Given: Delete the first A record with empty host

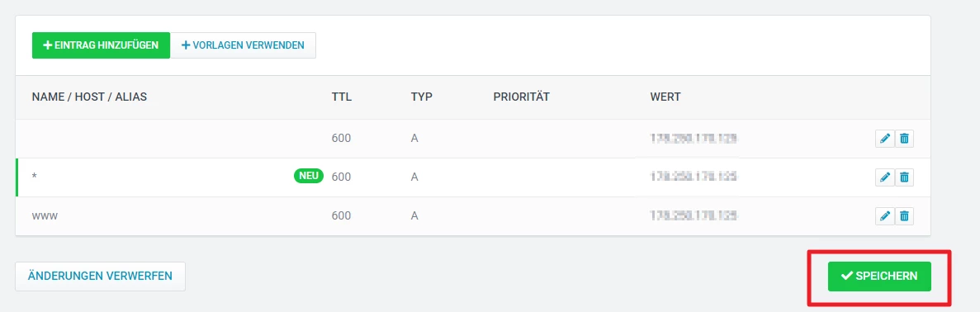Looking at the screenshot, I should click(x=904, y=139).
